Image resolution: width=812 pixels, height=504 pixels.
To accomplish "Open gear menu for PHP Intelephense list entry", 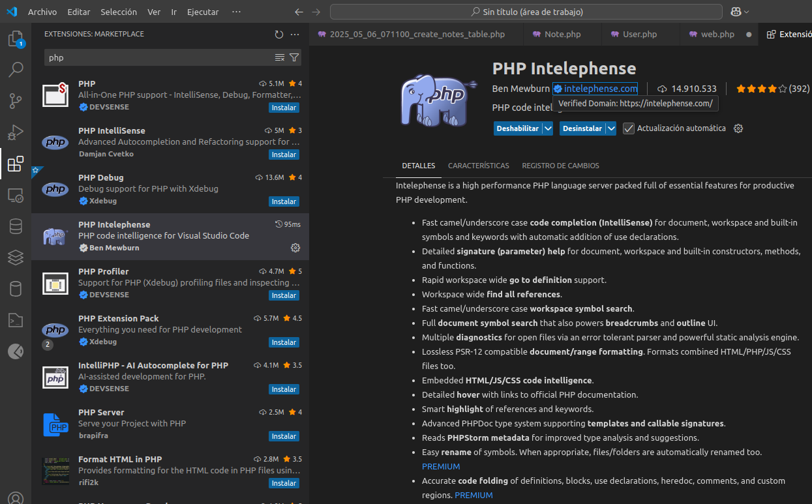I will click(295, 248).
